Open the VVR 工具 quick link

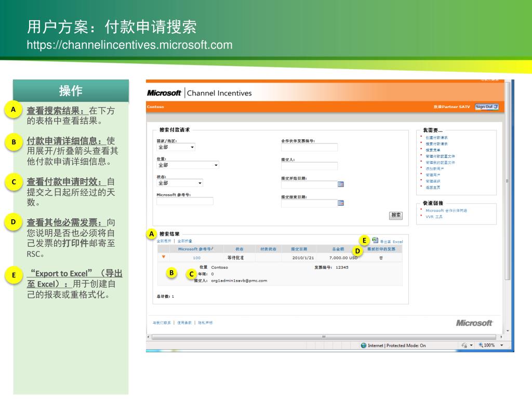[434, 217]
